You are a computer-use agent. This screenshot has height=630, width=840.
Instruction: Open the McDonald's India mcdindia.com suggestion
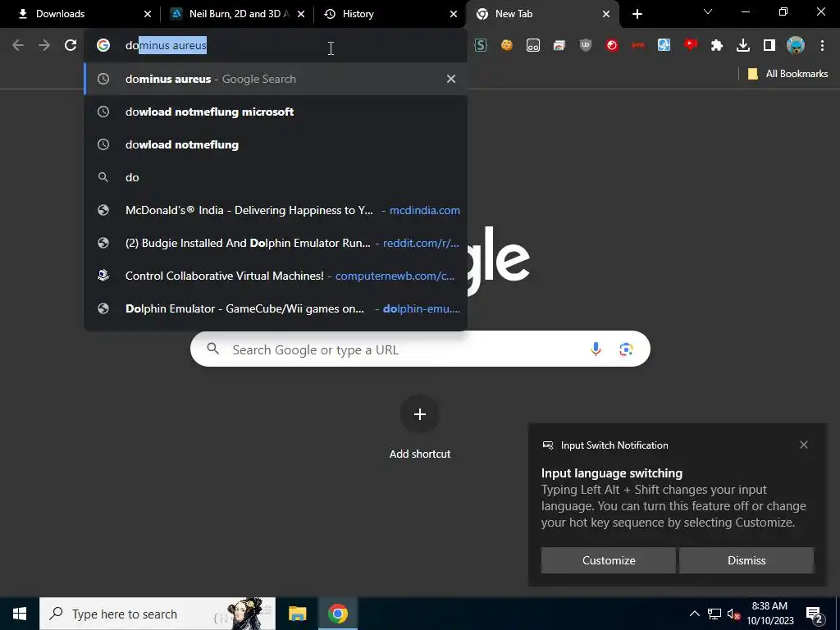[276, 210]
